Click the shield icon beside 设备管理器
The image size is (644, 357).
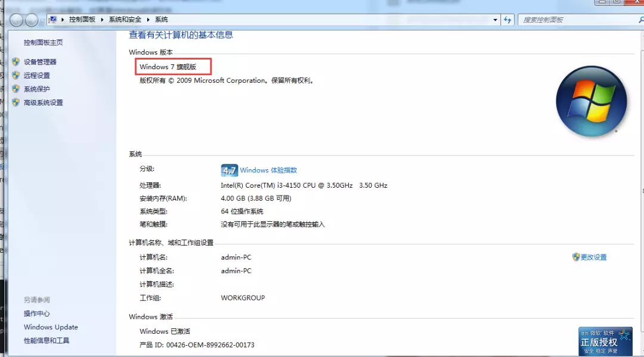pyautogui.click(x=16, y=61)
